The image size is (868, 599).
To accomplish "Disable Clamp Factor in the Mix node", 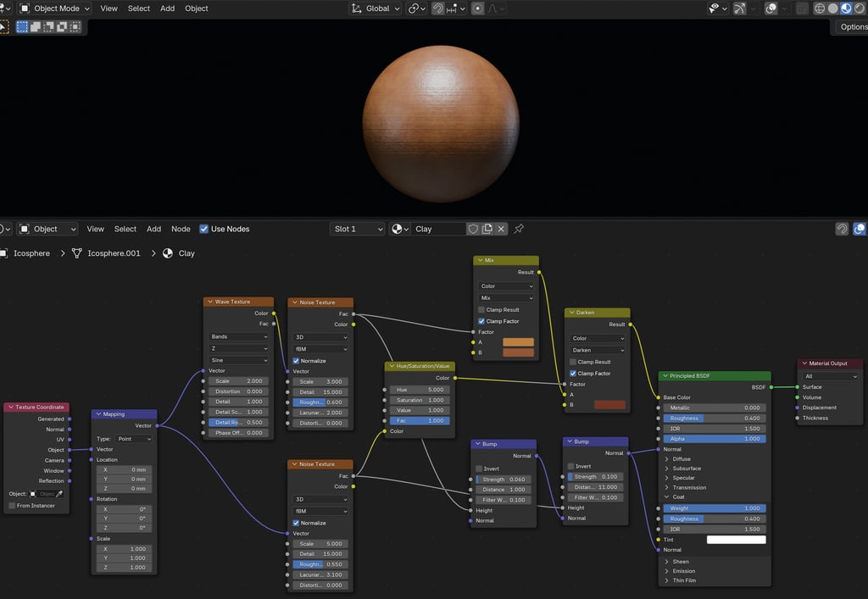I will point(481,321).
